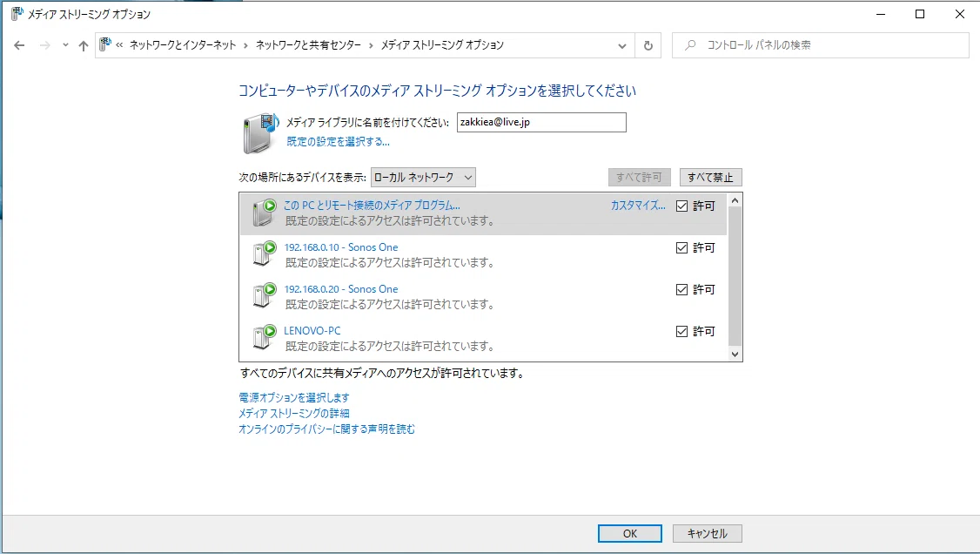Uncheck 許可 for LENOVO-PC
This screenshot has width=980, height=554.
click(x=681, y=331)
